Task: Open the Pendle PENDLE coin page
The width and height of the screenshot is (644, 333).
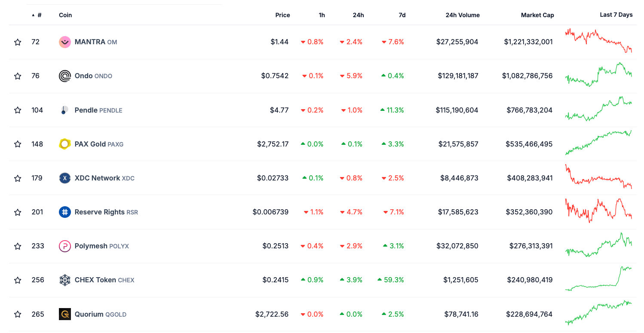Action: click(98, 110)
